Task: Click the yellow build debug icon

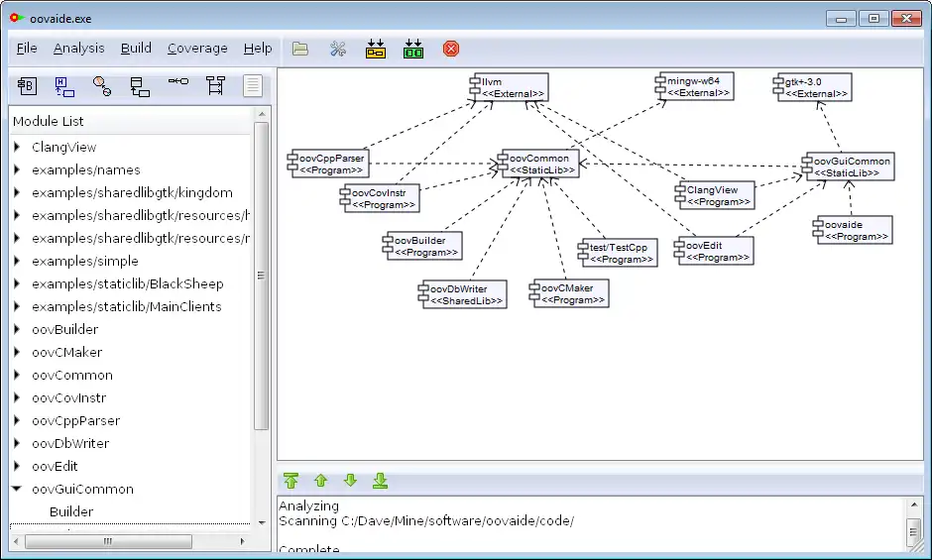Action: point(376,49)
